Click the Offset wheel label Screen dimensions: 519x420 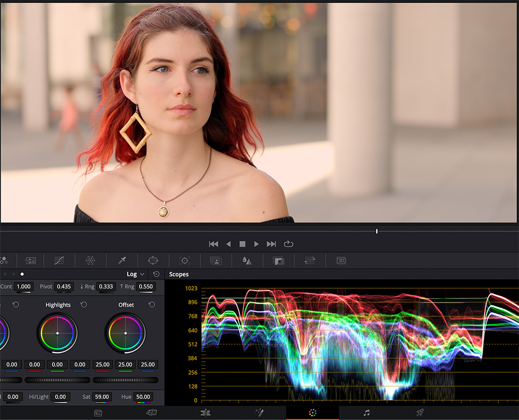point(126,305)
